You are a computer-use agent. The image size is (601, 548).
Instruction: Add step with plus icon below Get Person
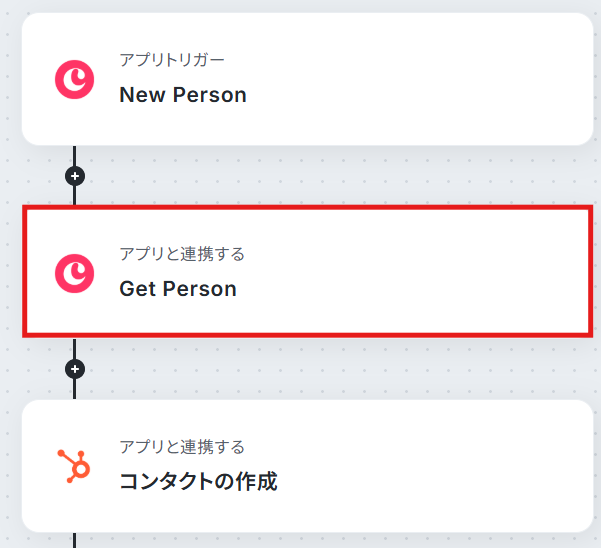(74, 369)
